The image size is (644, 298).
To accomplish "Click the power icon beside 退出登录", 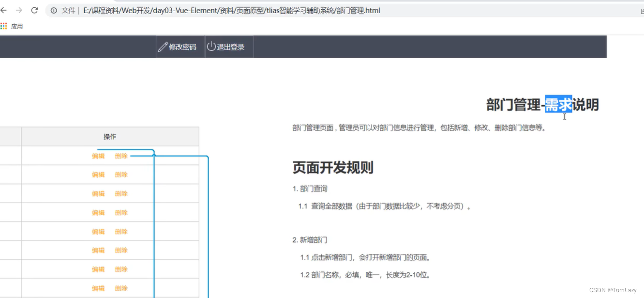I will (210, 47).
